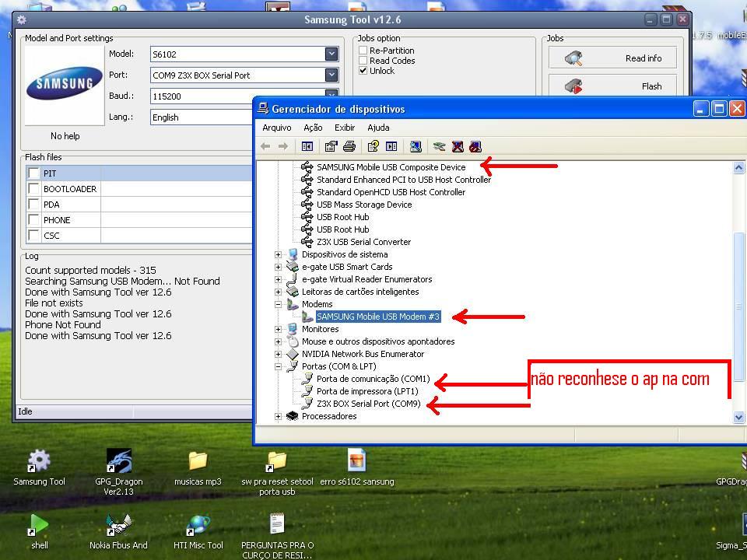This screenshot has height=560, width=747.
Task: Click the Back arrow in Device Manager toolbar
Action: pyautogui.click(x=265, y=147)
